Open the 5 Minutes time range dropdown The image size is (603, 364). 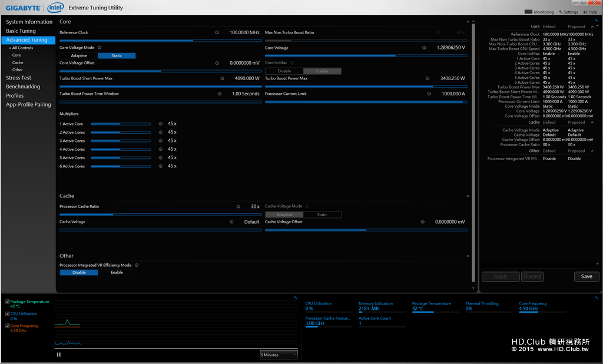click(279, 355)
